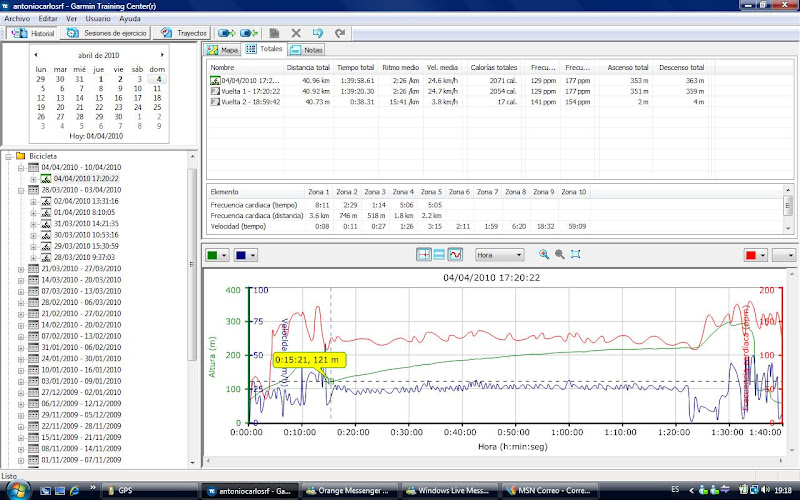Image resolution: width=800 pixels, height=500 pixels.
Task: Fit the chart to window
Action: pos(576,254)
